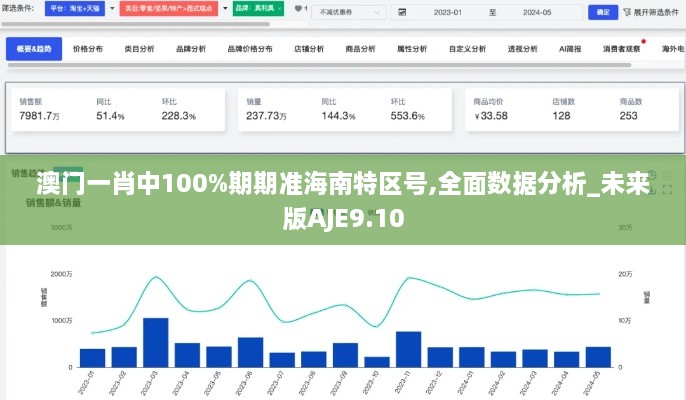Viewport: 686px width, 400px height.
Task: Click the blue 确定 button
Action: pos(602,13)
